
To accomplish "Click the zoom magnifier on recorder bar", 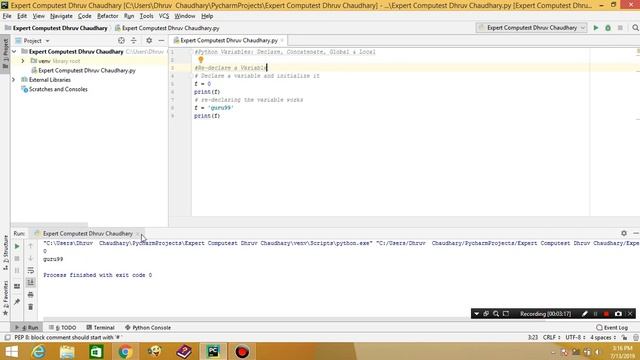I will point(496,313).
